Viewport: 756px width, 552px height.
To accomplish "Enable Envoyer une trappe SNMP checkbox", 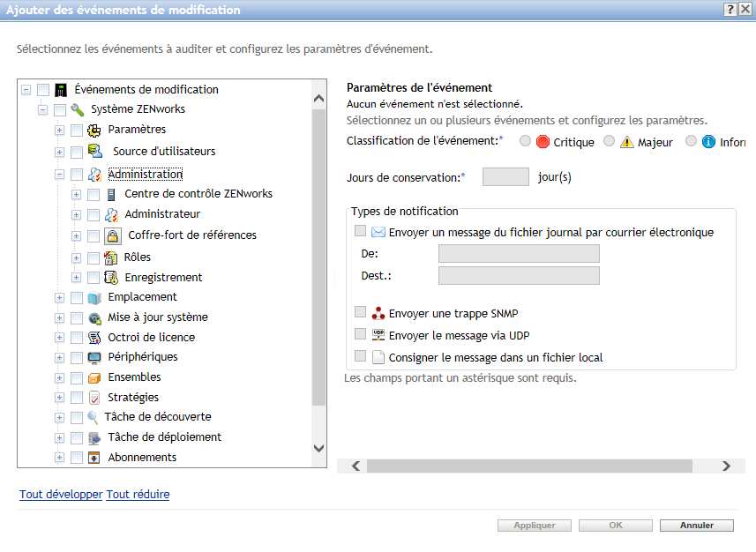I will tap(360, 312).
